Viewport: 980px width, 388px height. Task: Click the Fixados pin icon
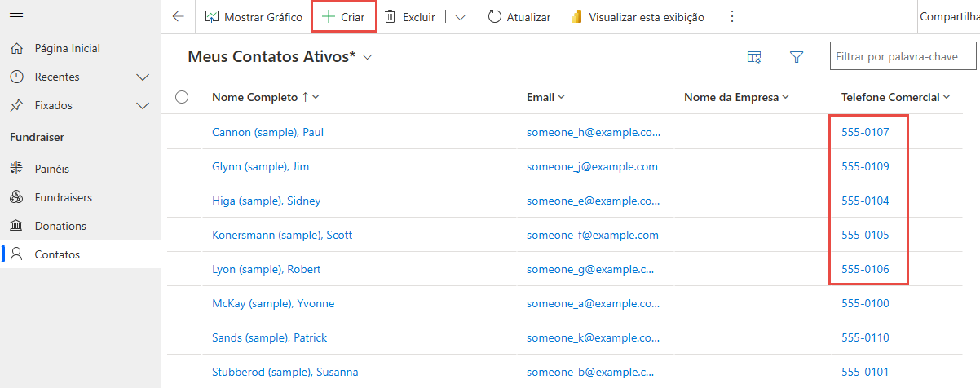click(x=16, y=105)
